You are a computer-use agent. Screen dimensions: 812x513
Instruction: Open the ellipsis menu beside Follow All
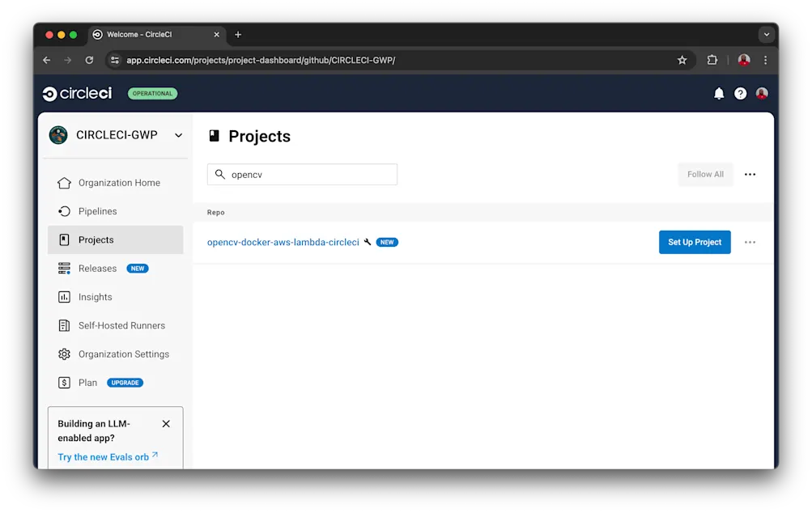coord(749,174)
